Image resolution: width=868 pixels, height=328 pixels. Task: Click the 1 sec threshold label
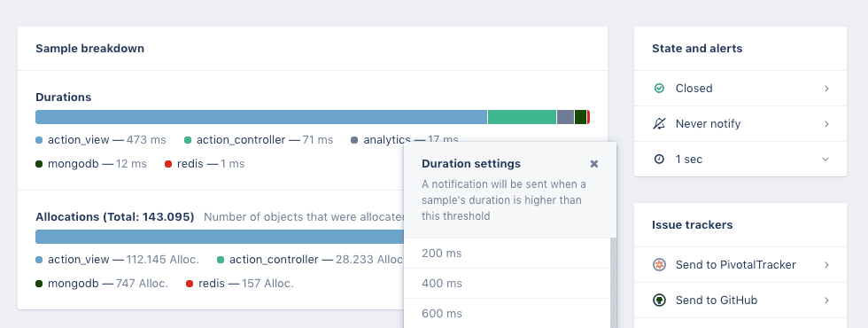(x=689, y=159)
